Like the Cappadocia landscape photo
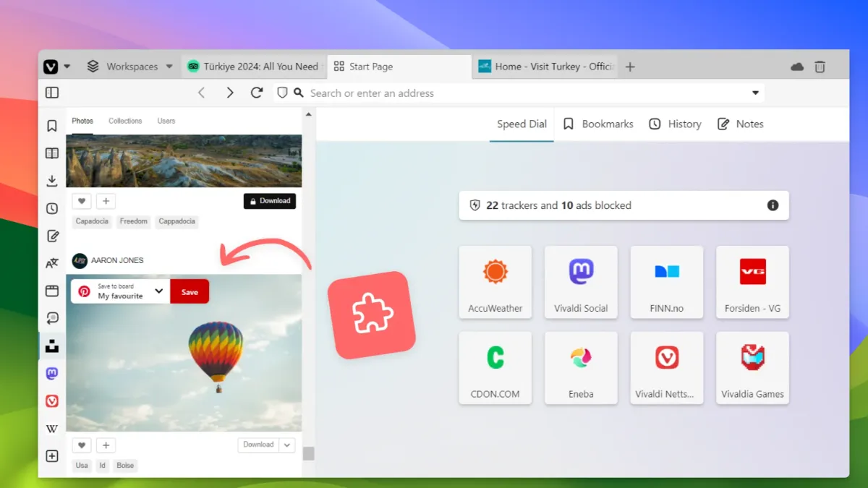This screenshot has width=868, height=488. point(82,201)
